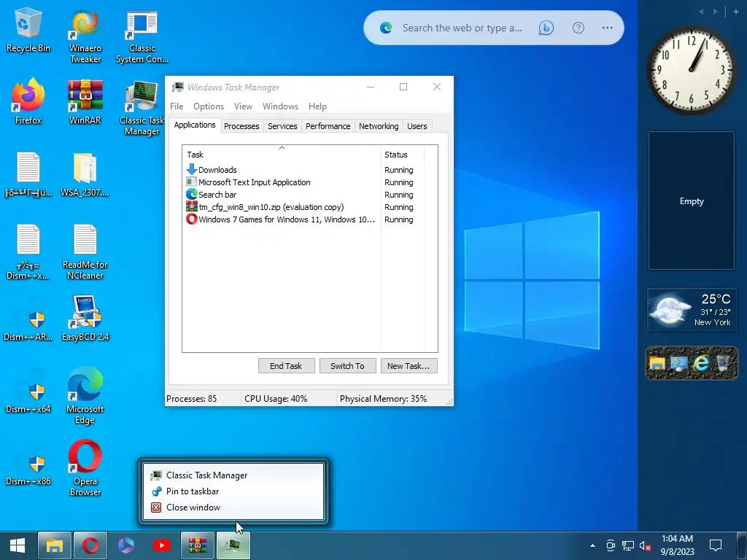Open the EasyBCD 2.4 desktop shortcut
Screen dimensions: 747x560
pos(85,318)
